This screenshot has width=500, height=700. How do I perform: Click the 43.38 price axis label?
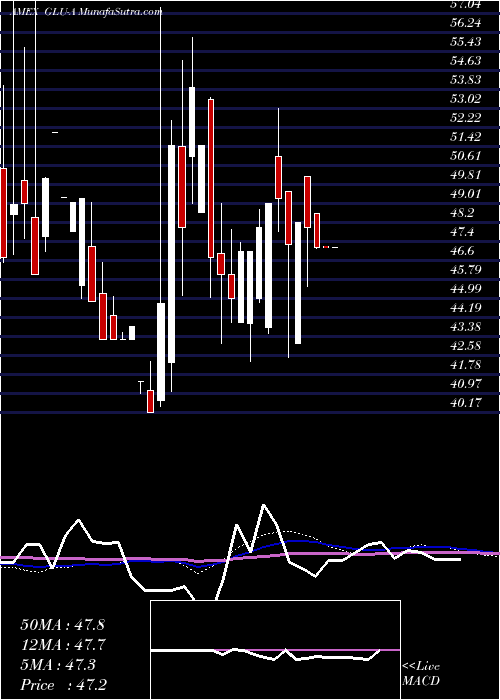[465, 326]
